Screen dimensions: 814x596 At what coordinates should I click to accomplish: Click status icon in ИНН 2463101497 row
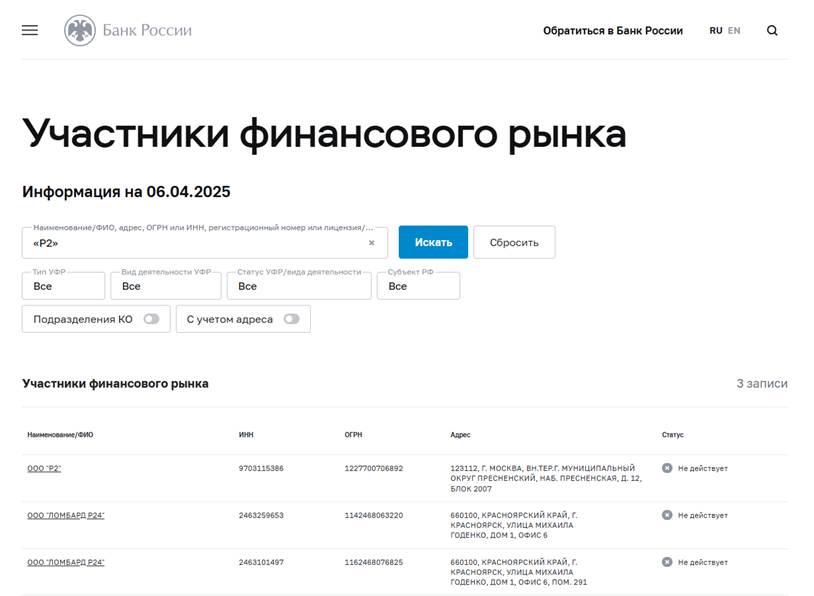pyautogui.click(x=667, y=562)
